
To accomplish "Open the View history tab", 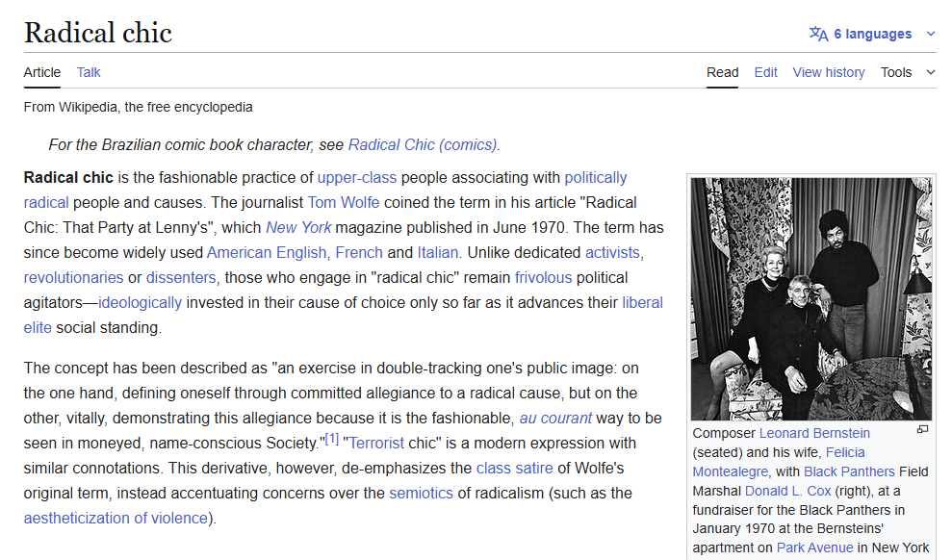I will point(828,72).
